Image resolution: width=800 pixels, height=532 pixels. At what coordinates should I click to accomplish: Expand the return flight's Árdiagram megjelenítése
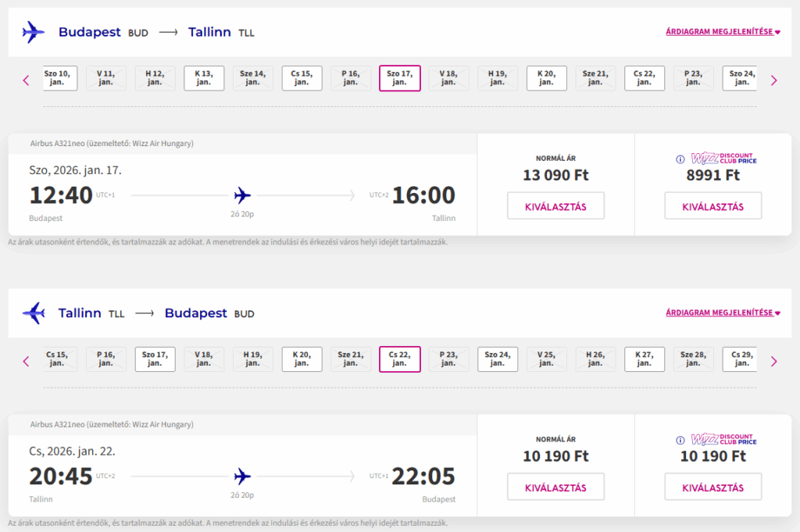click(723, 313)
